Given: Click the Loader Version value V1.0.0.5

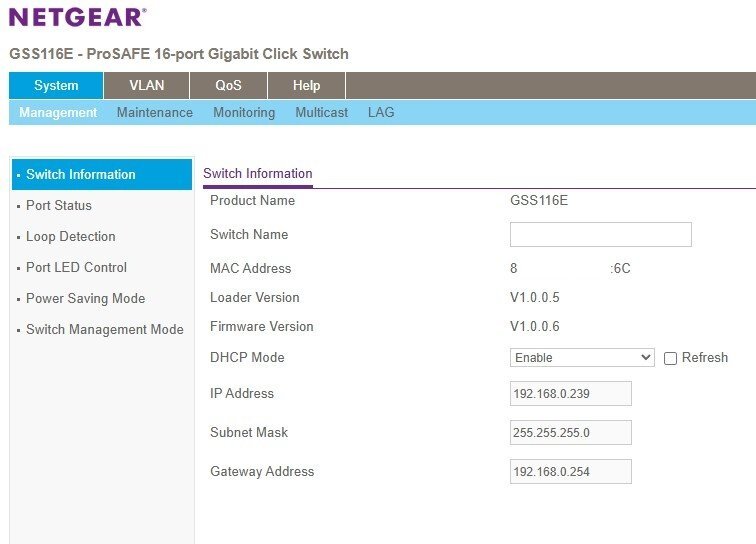Looking at the screenshot, I should [x=535, y=298].
